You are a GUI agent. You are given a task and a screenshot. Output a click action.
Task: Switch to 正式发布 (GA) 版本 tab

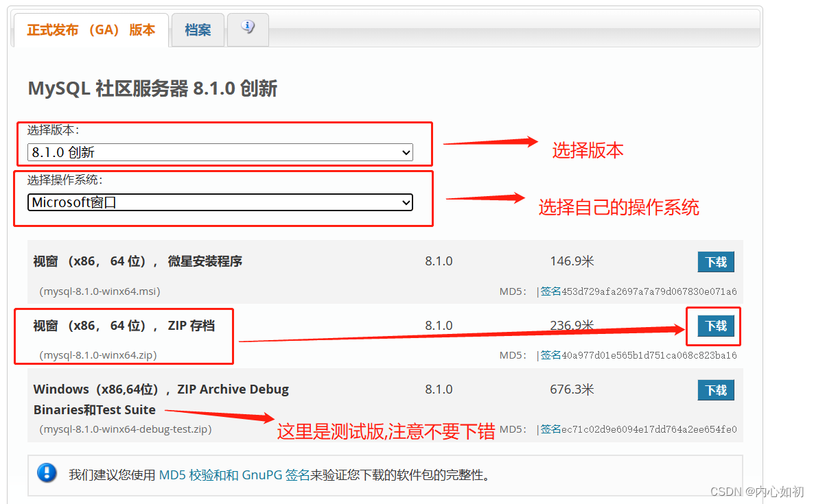click(91, 30)
